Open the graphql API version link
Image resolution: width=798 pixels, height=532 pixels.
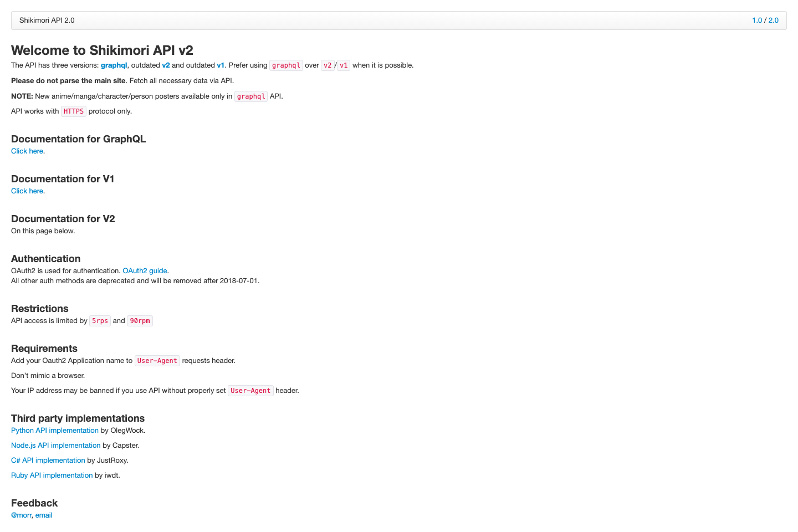[x=114, y=65]
